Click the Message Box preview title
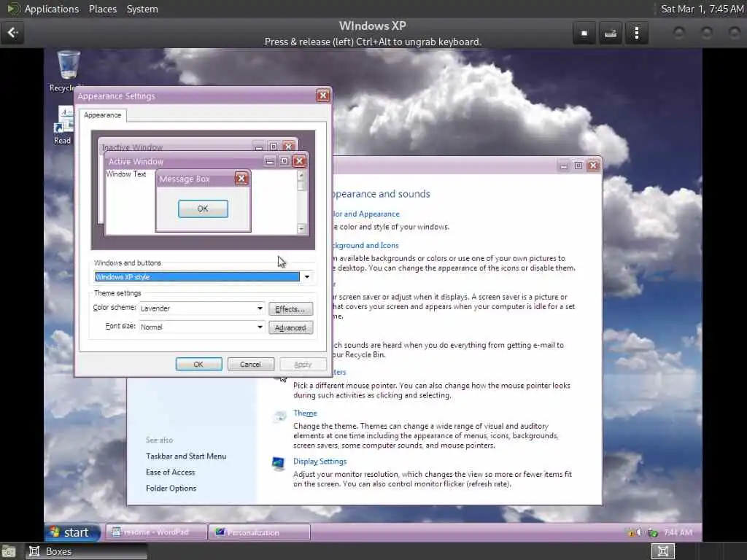The height and width of the screenshot is (560, 747). click(185, 179)
